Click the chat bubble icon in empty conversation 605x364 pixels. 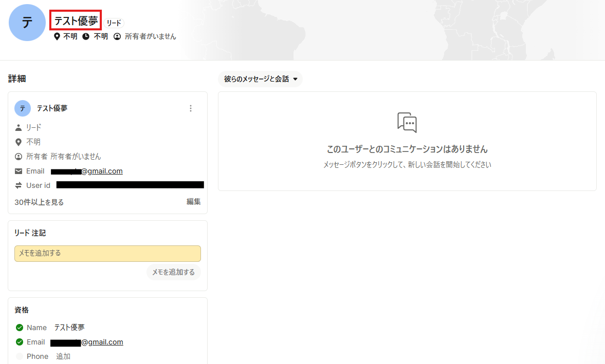pyautogui.click(x=407, y=123)
